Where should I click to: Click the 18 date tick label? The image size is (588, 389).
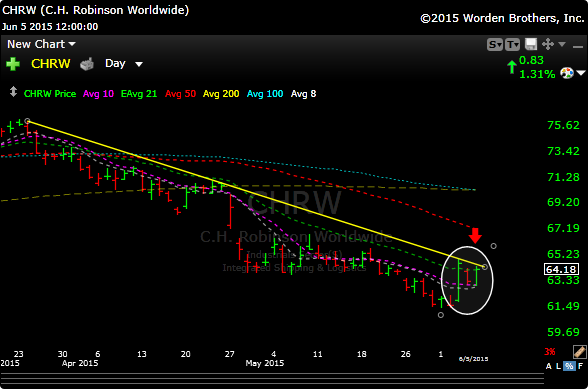(x=362, y=354)
